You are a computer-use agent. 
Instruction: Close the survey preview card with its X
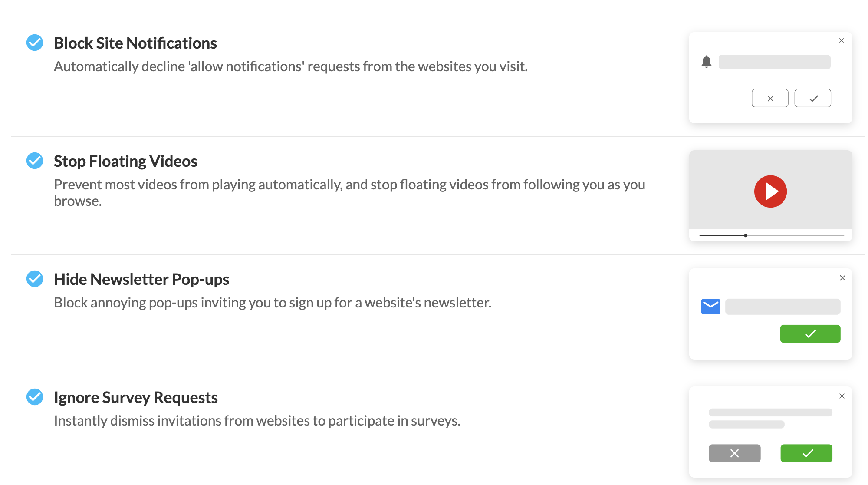click(x=842, y=396)
